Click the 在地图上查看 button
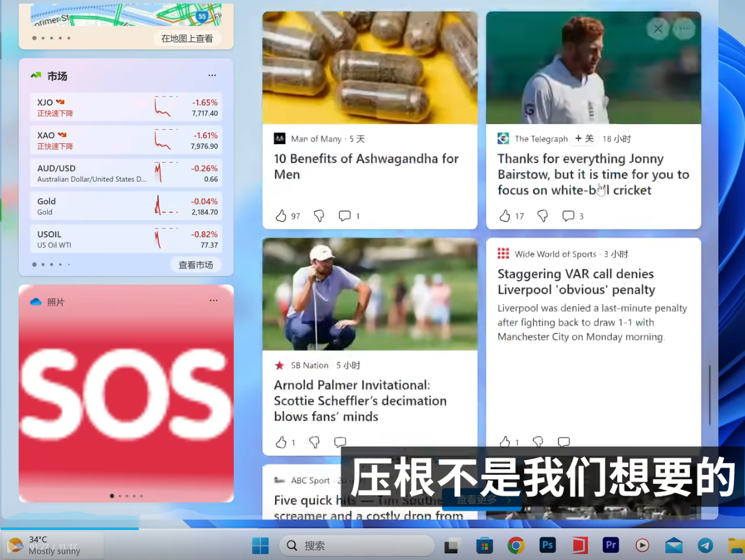This screenshot has height=560, width=745. pos(187,38)
